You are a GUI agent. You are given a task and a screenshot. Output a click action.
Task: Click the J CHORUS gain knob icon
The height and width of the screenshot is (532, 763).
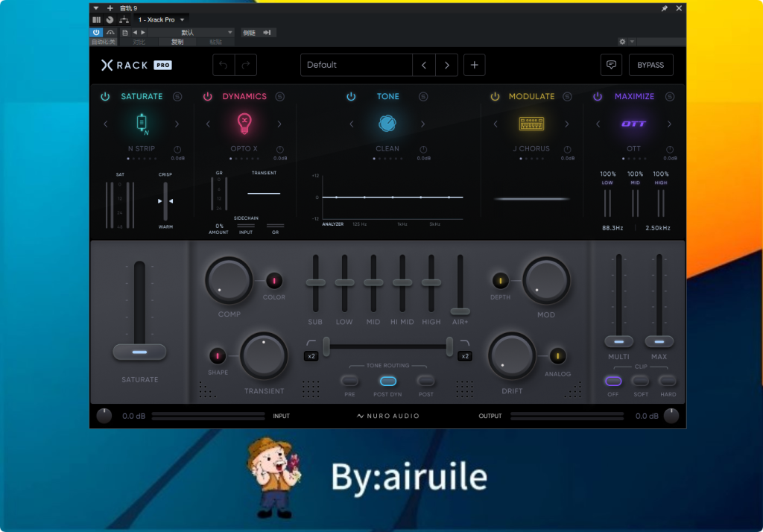(567, 150)
